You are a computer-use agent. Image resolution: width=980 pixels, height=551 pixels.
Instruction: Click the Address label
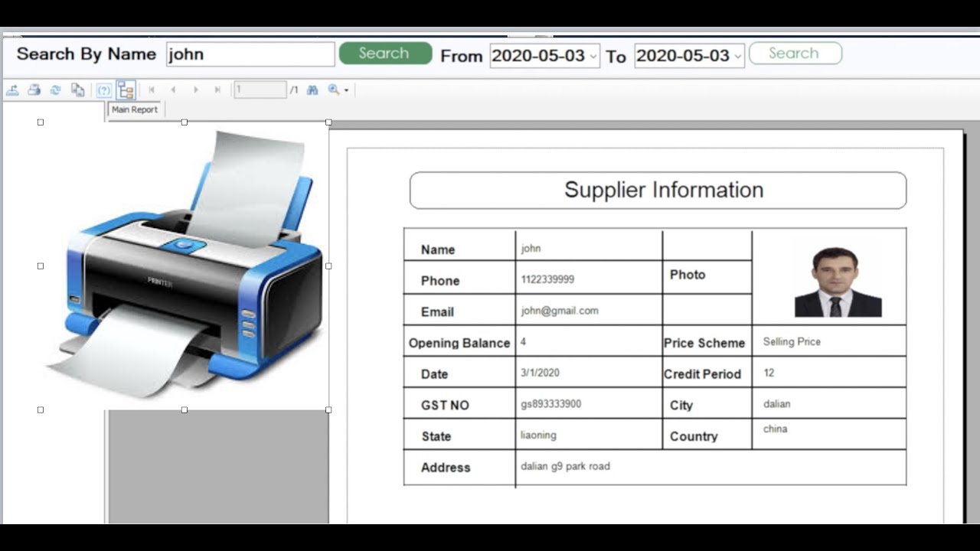click(446, 468)
